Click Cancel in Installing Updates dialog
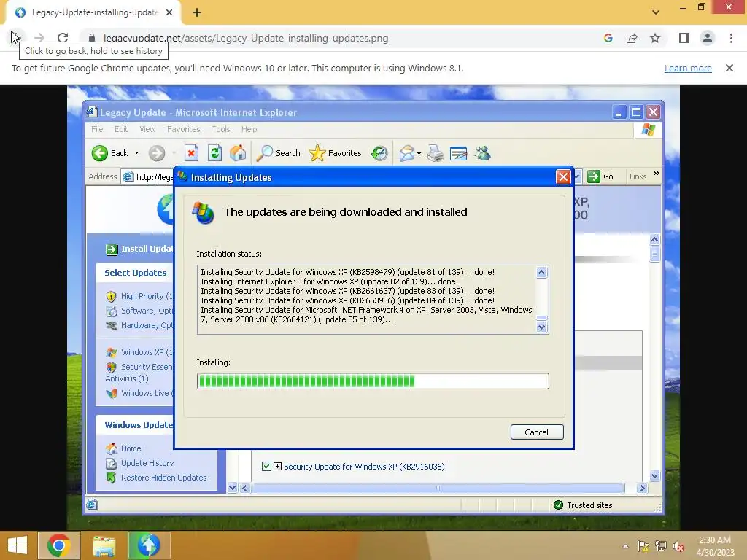The image size is (747, 560). click(x=537, y=432)
